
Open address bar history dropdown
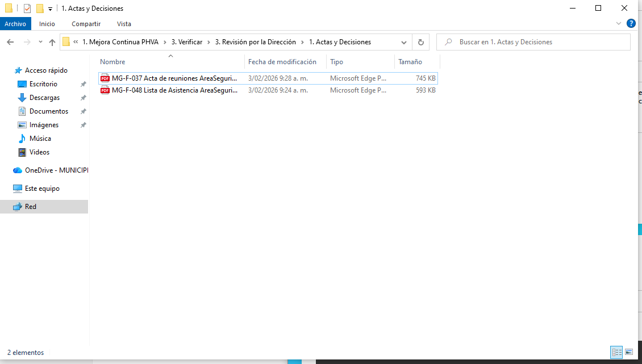tap(404, 42)
